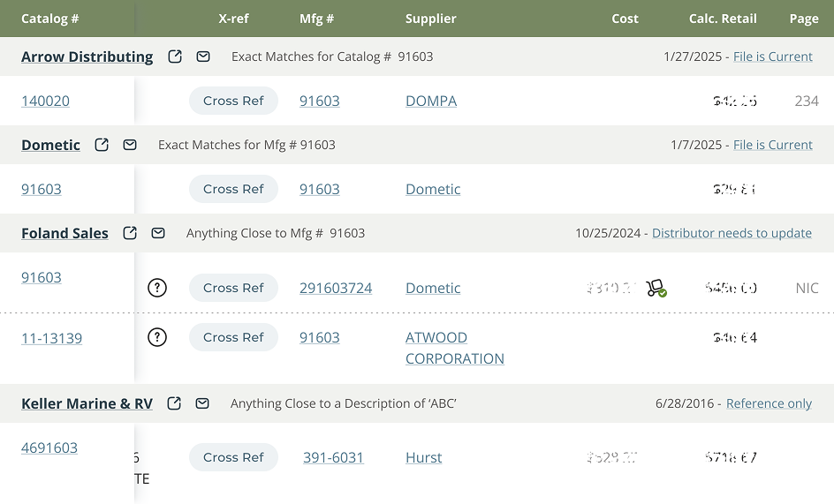Screen dimensions: 834x504
Task: Click email icon next to Keller Marine & RV
Action: click(x=202, y=403)
